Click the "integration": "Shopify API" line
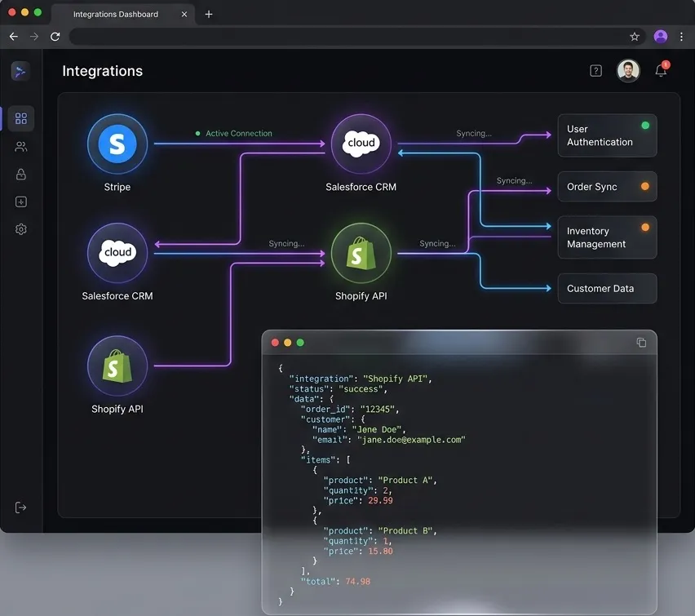Screen dimensions: 695x616 click(361, 379)
